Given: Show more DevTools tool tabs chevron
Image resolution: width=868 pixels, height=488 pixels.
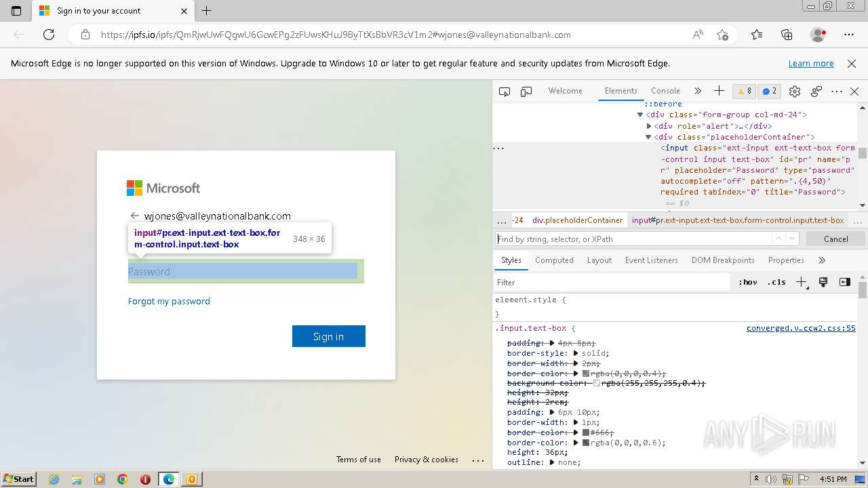Looking at the screenshot, I should point(697,91).
